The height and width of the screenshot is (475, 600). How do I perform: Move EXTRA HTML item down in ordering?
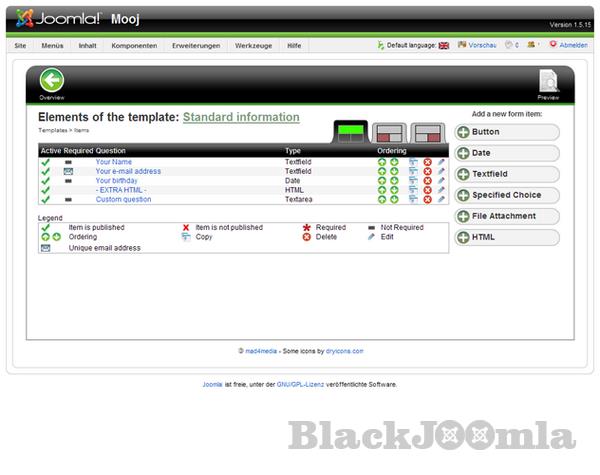click(394, 190)
